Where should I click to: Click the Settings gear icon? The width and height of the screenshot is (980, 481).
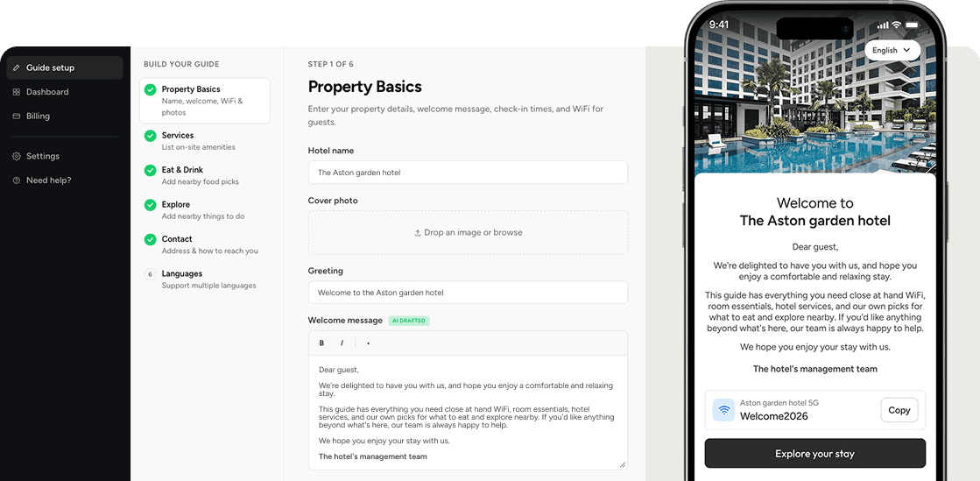point(17,156)
